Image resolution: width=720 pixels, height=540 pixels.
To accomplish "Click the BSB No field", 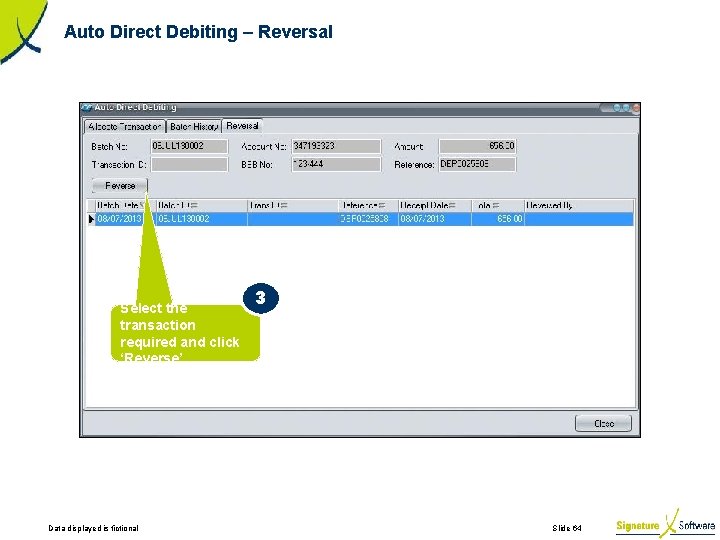I will 336,164.
